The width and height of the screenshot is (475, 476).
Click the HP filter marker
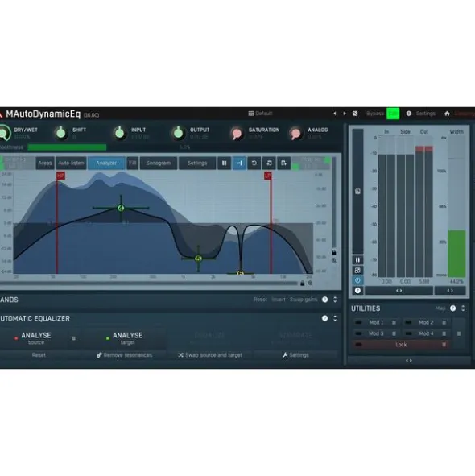tap(60, 176)
